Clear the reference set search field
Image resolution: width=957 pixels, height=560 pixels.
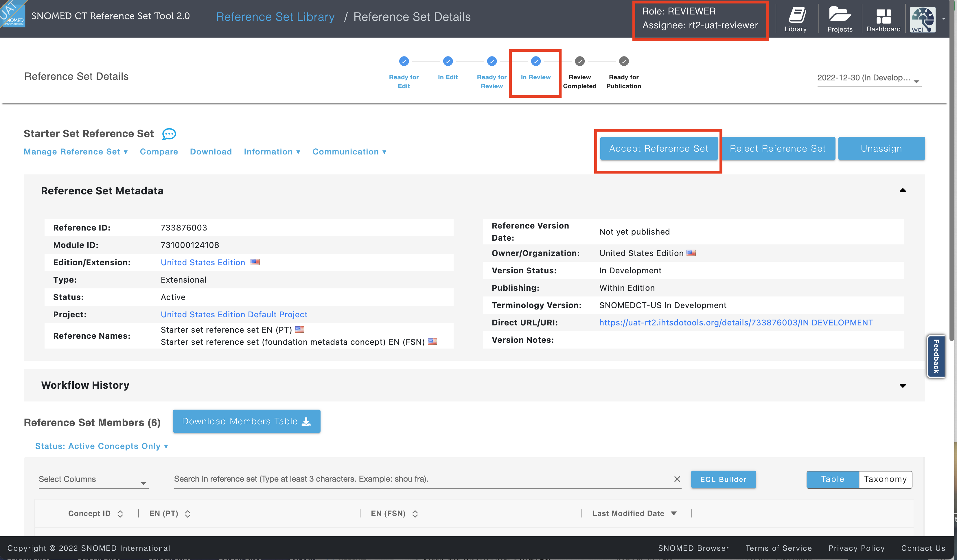pos(677,479)
